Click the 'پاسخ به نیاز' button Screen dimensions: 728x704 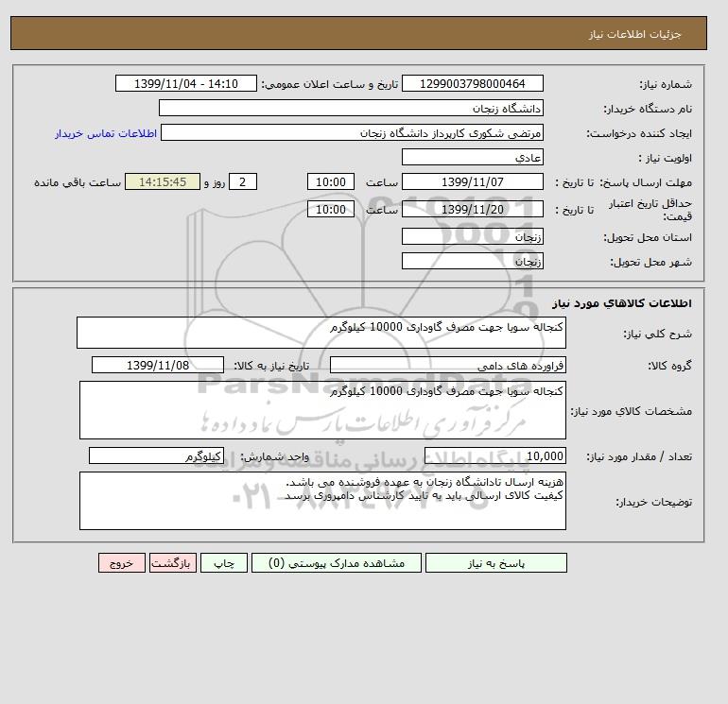[x=495, y=563]
